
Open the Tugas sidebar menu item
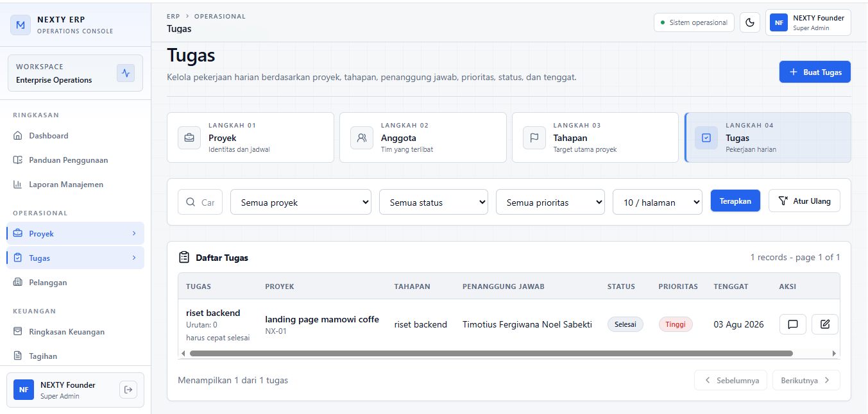(76, 258)
